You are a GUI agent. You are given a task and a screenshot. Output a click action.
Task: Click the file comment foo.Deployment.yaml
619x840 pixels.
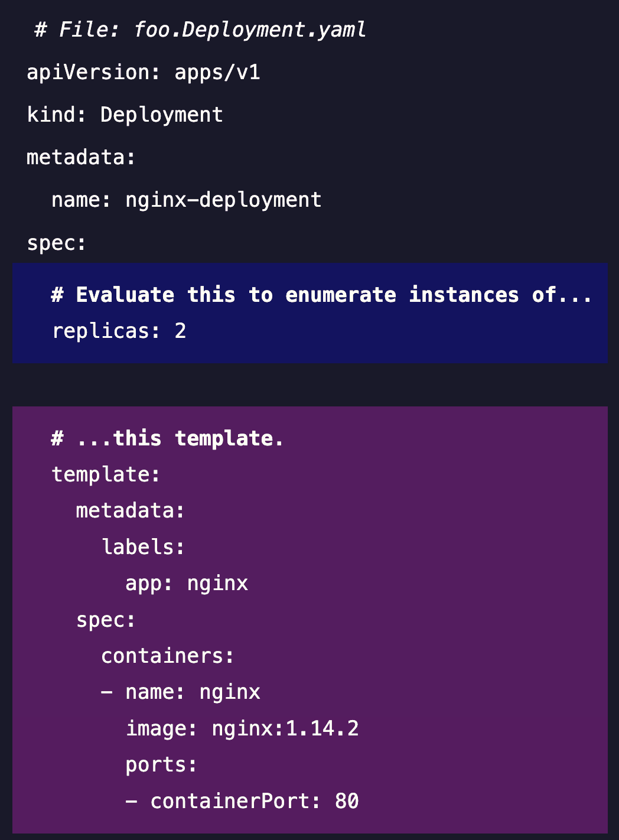[x=200, y=30]
